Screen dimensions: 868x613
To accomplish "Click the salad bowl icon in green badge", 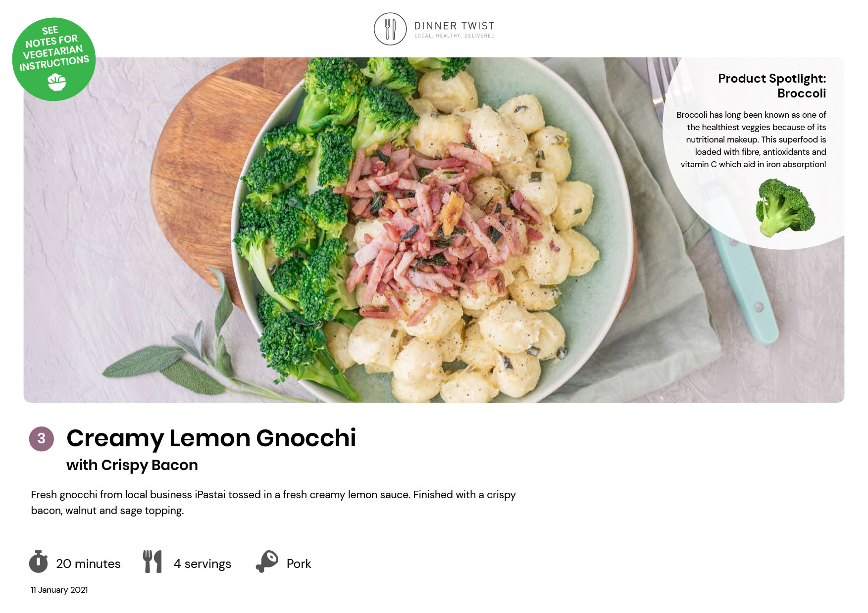I will [x=57, y=82].
